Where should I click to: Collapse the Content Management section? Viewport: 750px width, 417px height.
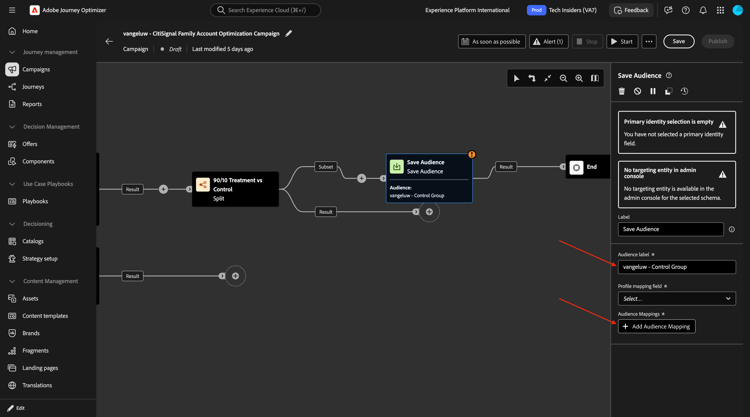[x=12, y=281]
